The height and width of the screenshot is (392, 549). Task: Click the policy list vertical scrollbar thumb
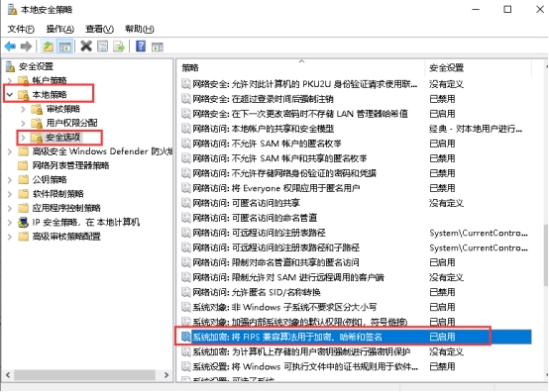[546, 254]
